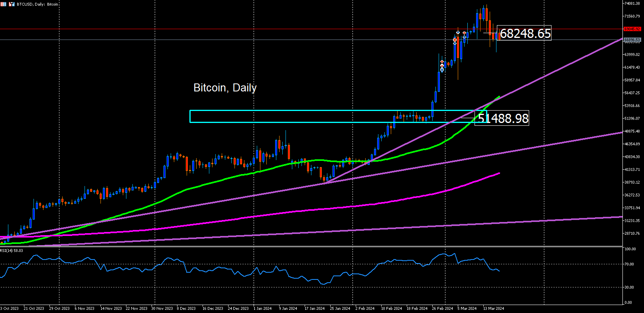This screenshot has height=313, width=644.
Task: Click the 61478.43 price axis label
Action: [x=632, y=67]
